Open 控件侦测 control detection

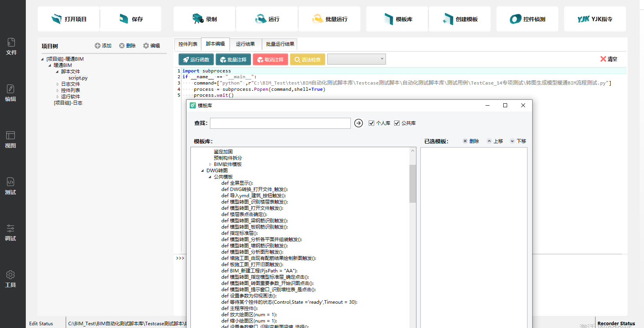tap(527, 19)
